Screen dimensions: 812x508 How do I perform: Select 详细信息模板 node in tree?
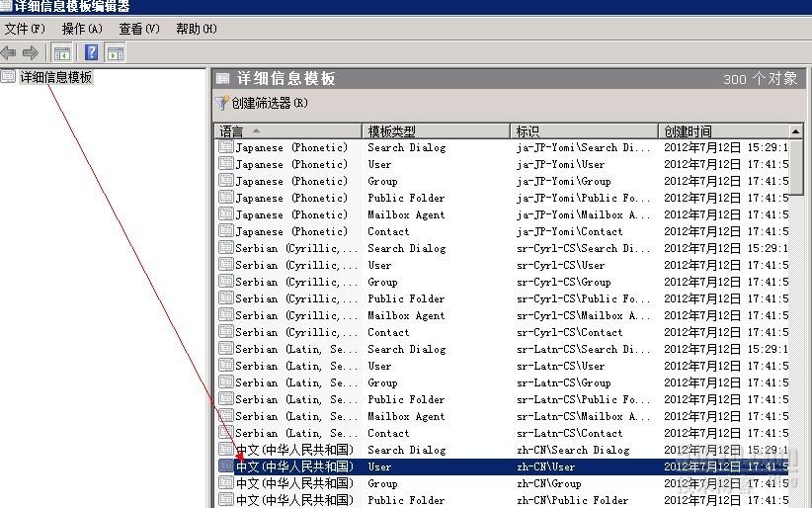[x=56, y=77]
